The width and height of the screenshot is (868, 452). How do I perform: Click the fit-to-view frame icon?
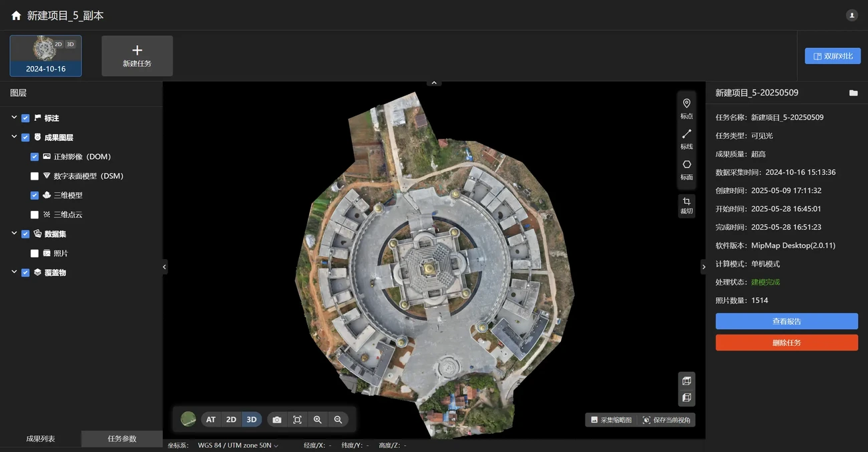tap(298, 419)
